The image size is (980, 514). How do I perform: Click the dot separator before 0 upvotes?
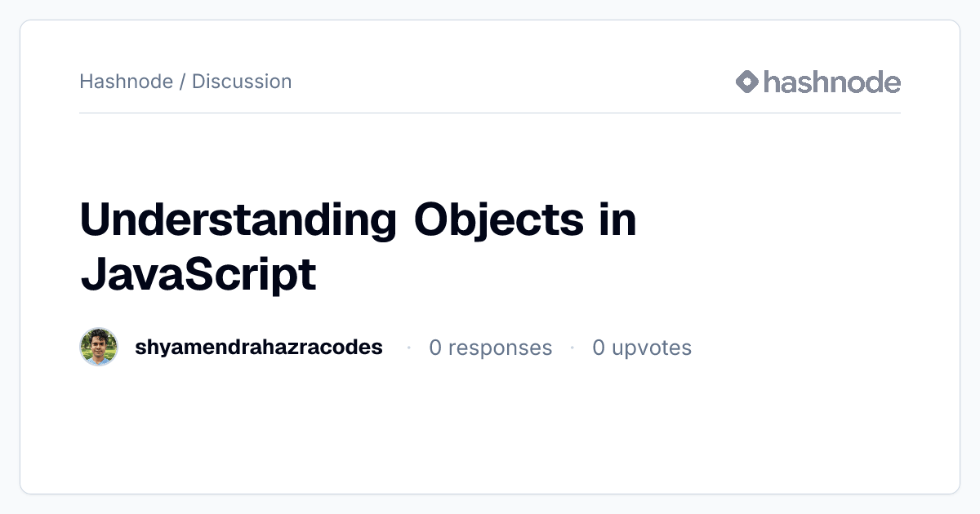[x=572, y=348]
